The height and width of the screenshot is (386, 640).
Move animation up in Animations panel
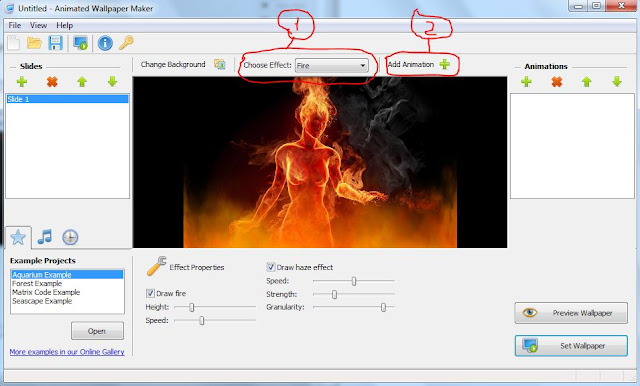click(587, 82)
